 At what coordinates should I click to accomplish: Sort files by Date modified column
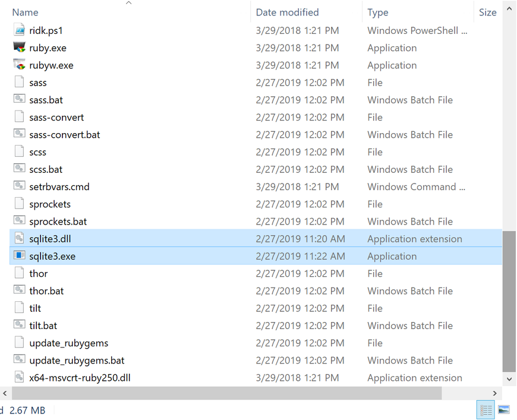tap(287, 12)
